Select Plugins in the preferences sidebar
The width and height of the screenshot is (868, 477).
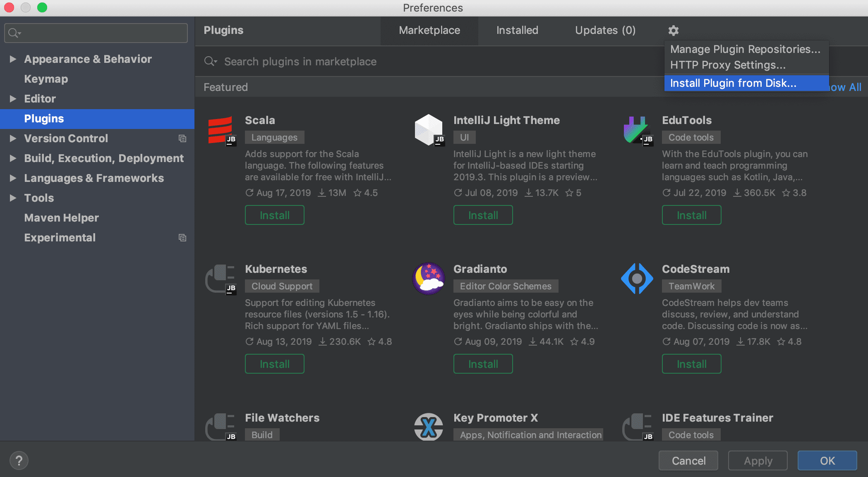44,119
